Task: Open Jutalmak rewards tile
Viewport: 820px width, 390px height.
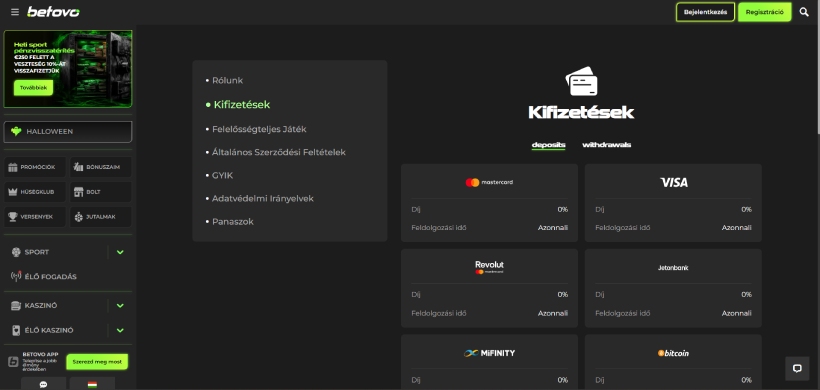Action: [x=101, y=216]
